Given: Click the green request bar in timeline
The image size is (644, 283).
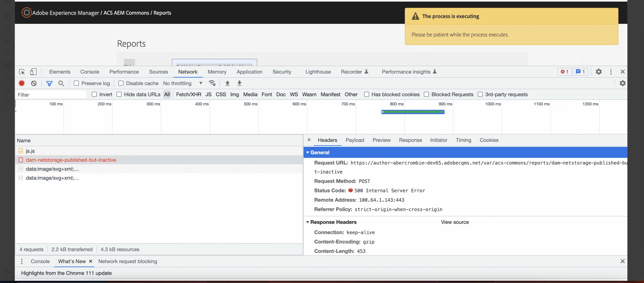Looking at the screenshot, I should click(x=413, y=112).
